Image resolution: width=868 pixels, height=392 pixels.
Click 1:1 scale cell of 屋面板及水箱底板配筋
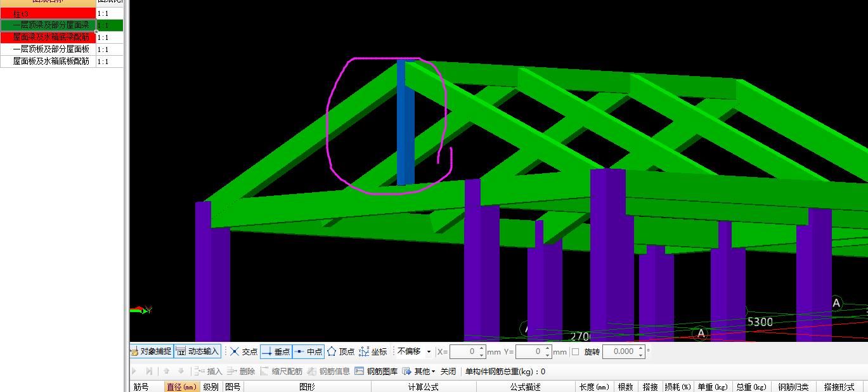110,62
